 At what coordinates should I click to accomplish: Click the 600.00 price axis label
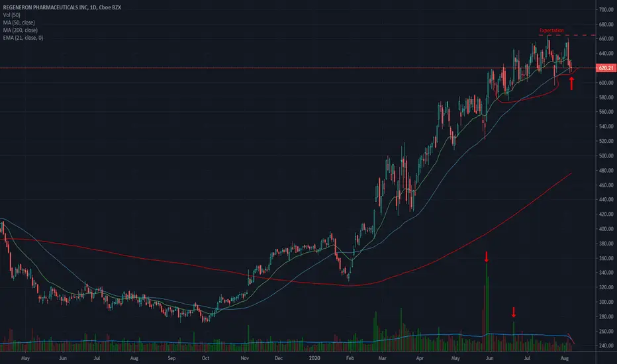(x=606, y=83)
